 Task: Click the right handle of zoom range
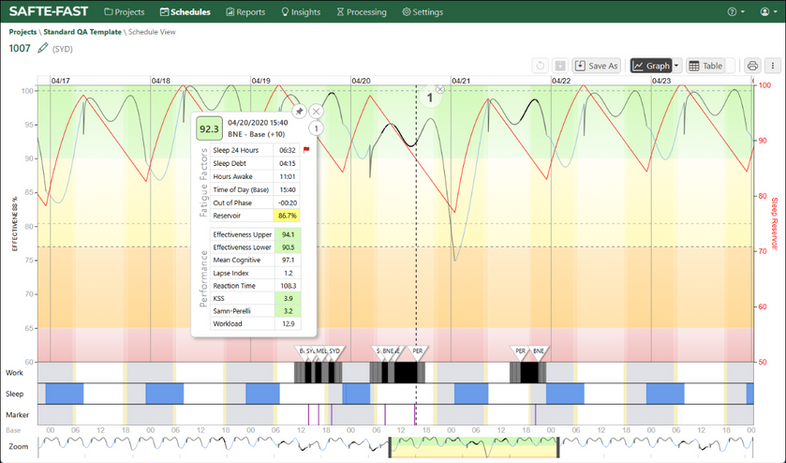[558, 447]
